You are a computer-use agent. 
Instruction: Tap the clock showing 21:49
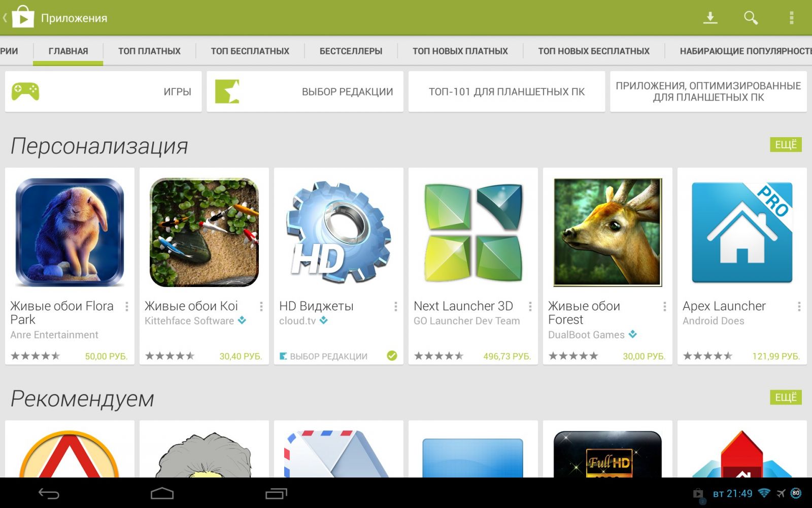(x=740, y=493)
